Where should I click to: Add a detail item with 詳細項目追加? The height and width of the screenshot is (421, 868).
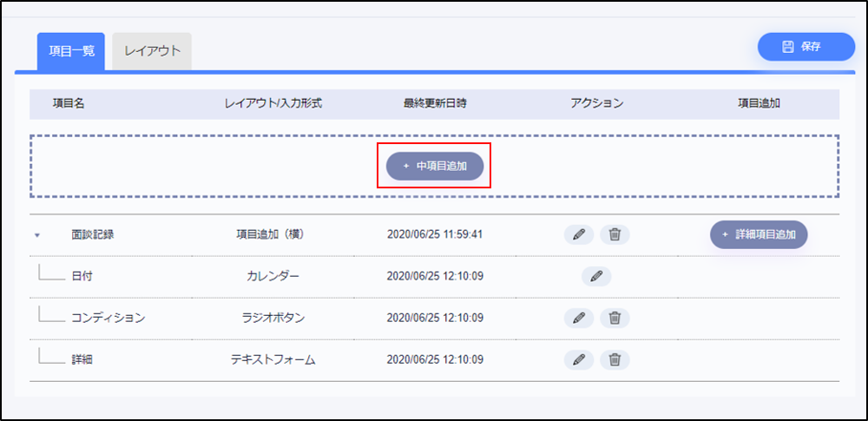pos(759,234)
